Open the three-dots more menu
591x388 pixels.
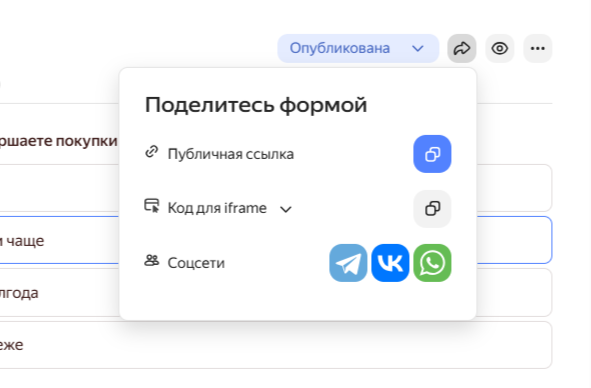[538, 48]
